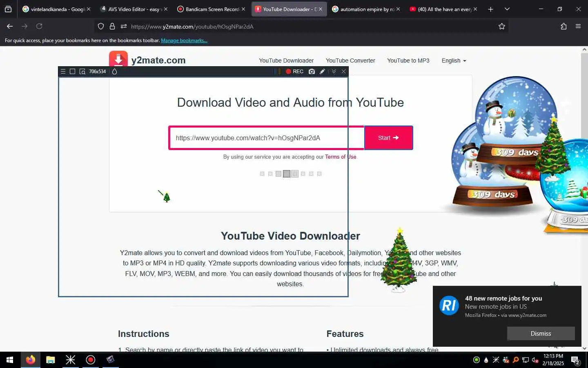The height and width of the screenshot is (368, 588).
Task: Click the orange magnifier tray icon
Action: [516, 360]
